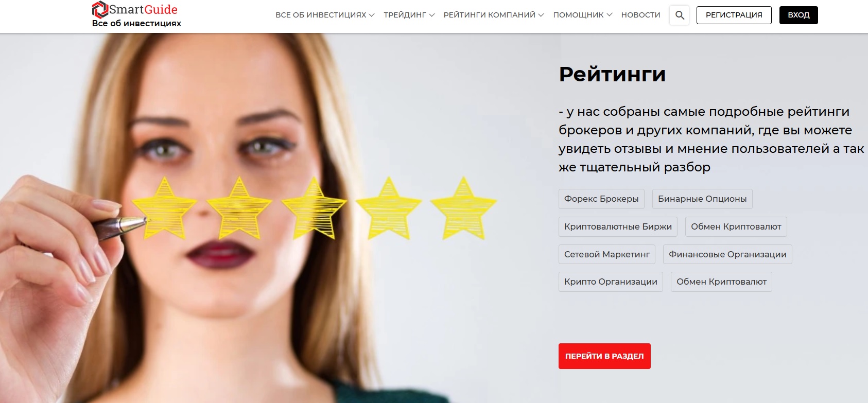Click the SmartGuide logo icon
The height and width of the screenshot is (403, 868).
tap(100, 9)
